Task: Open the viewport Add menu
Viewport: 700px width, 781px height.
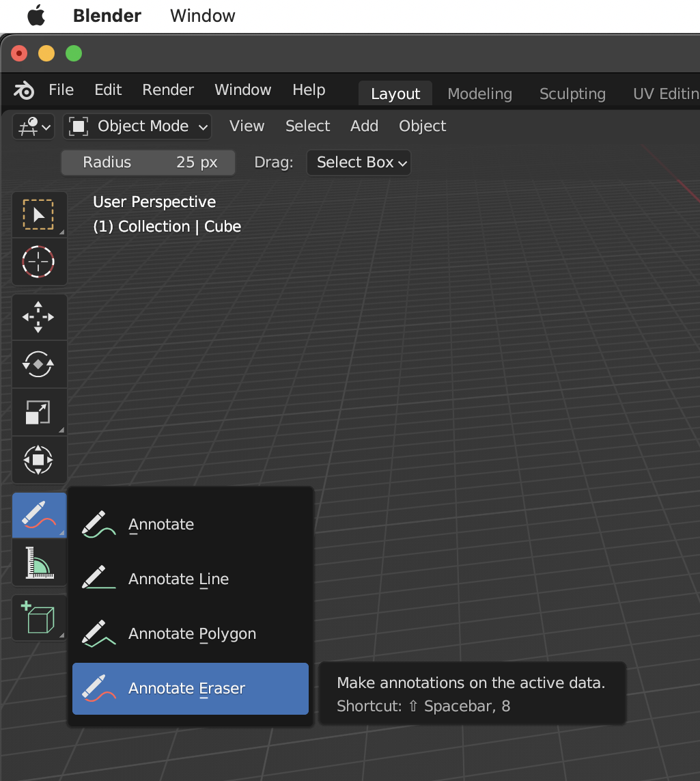Action: coord(365,126)
